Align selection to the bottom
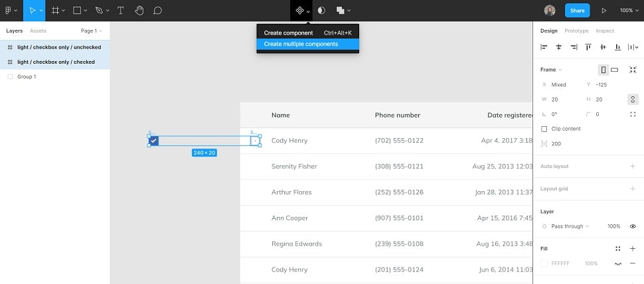 [617, 47]
